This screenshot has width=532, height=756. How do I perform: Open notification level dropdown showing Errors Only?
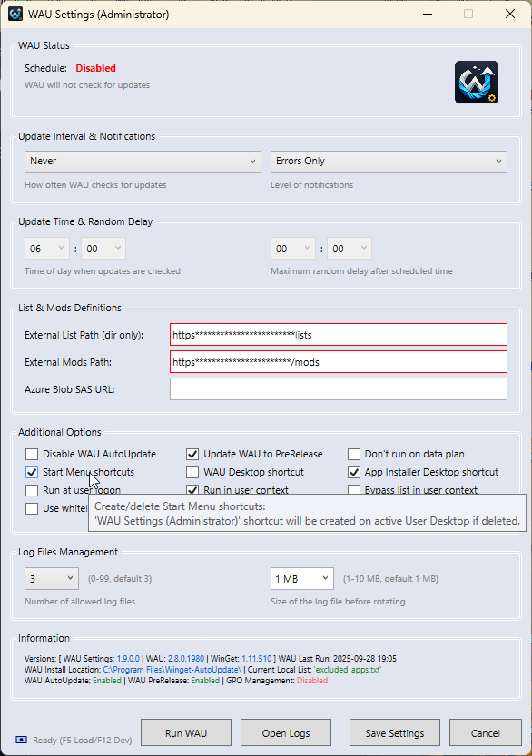389,162
